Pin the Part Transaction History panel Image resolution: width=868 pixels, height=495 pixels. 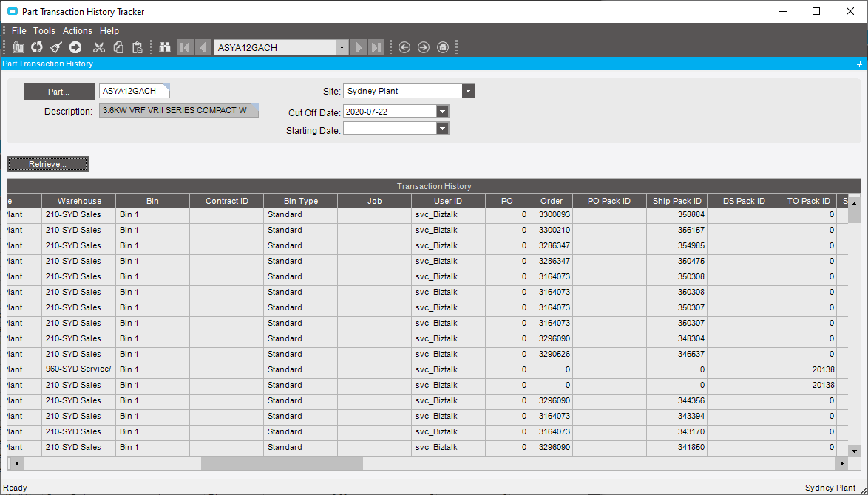pyautogui.click(x=860, y=64)
